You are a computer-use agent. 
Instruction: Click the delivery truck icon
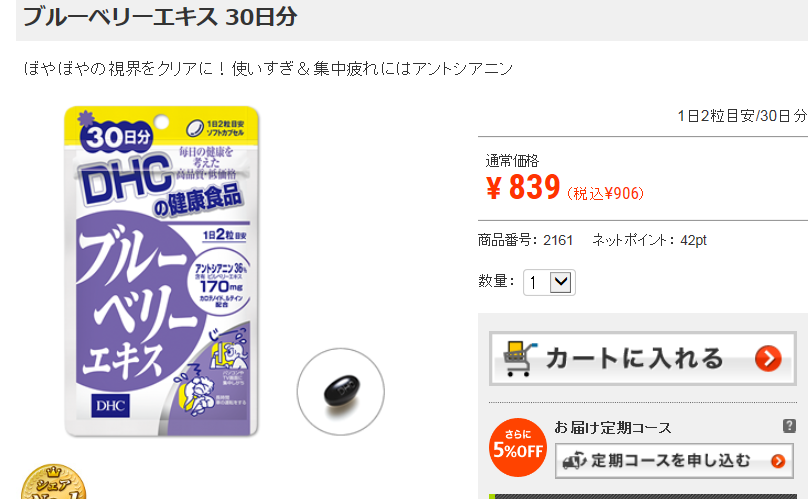[574, 460]
